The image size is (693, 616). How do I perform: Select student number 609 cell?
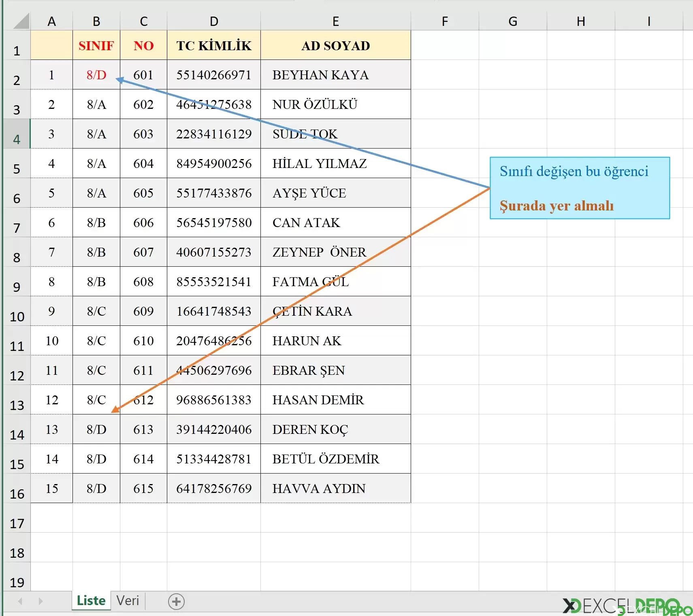(x=143, y=311)
